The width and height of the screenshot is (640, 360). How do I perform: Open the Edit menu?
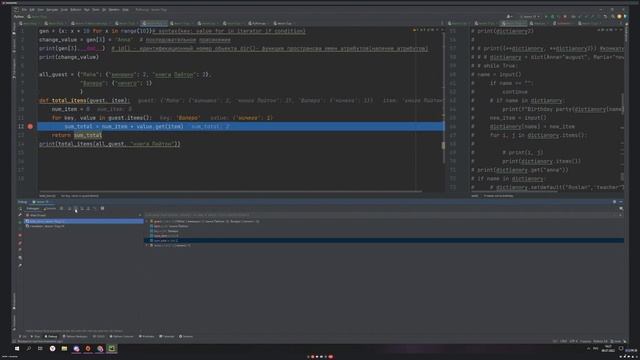point(32,9)
